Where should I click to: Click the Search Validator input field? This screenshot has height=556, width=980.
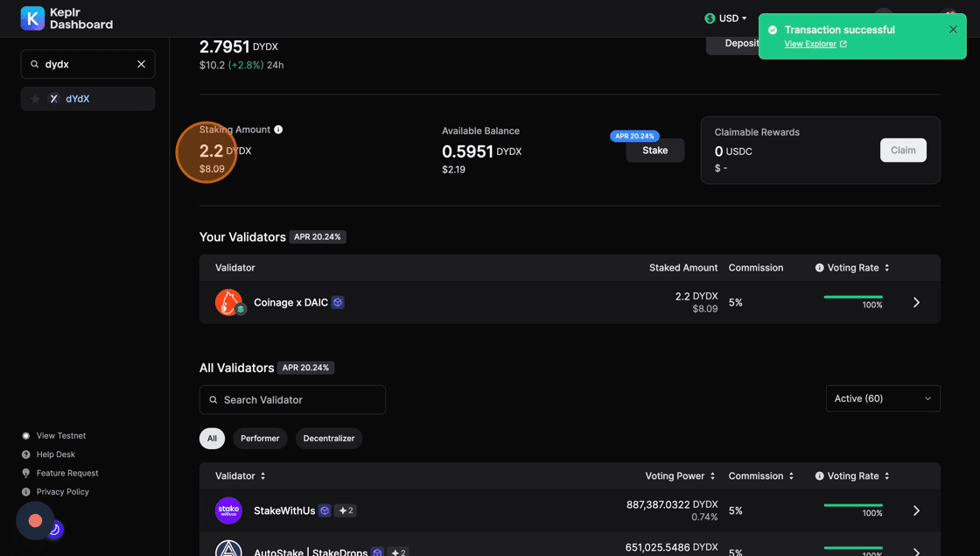[x=292, y=400]
